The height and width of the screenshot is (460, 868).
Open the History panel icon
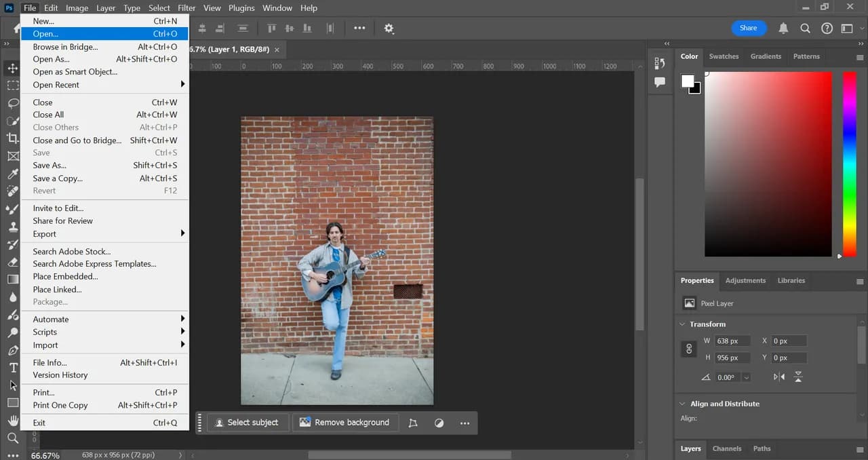click(x=660, y=63)
